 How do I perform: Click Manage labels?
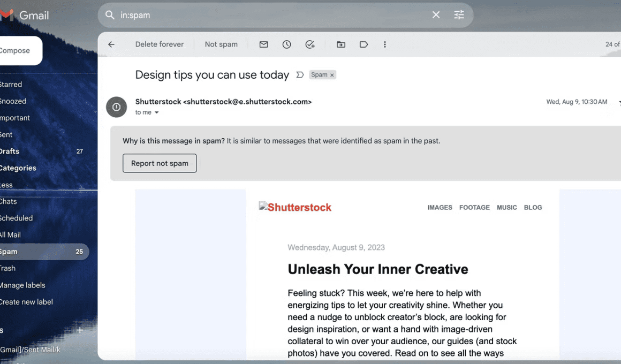[22, 285]
